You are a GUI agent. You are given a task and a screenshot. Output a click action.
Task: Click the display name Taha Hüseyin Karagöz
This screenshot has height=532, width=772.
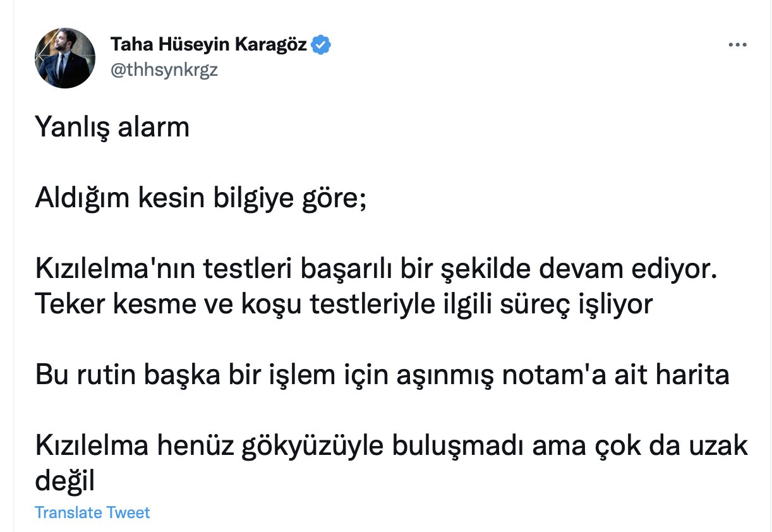point(208,45)
